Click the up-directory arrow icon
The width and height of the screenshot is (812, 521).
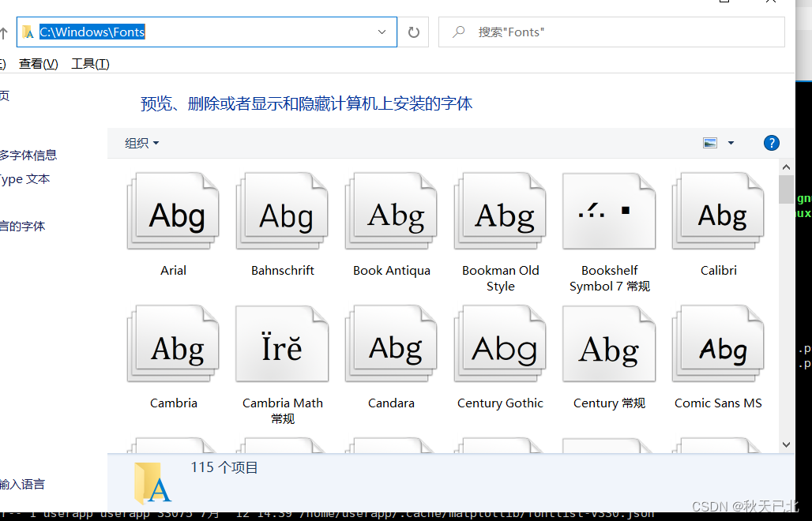tap(4, 33)
